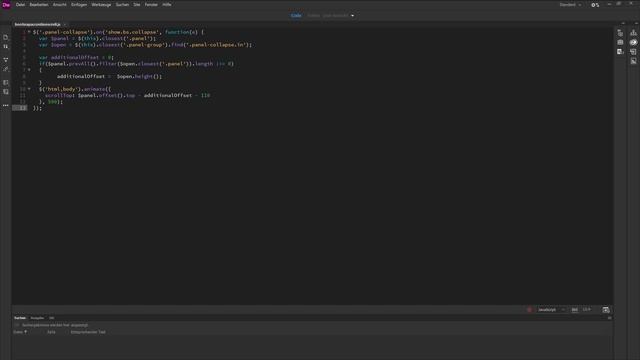Click the additionalOffset assignment code line
The image size is (640, 360).
tap(109, 76)
